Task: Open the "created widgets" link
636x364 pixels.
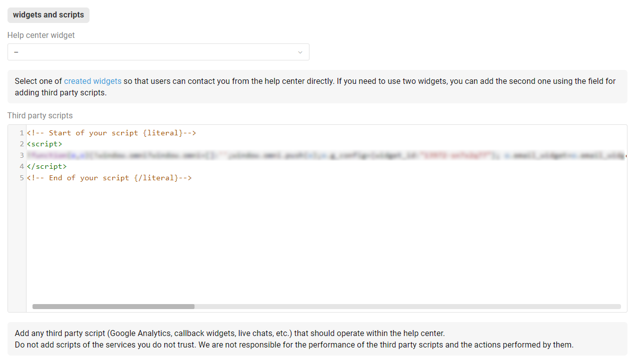Action: [x=92, y=81]
